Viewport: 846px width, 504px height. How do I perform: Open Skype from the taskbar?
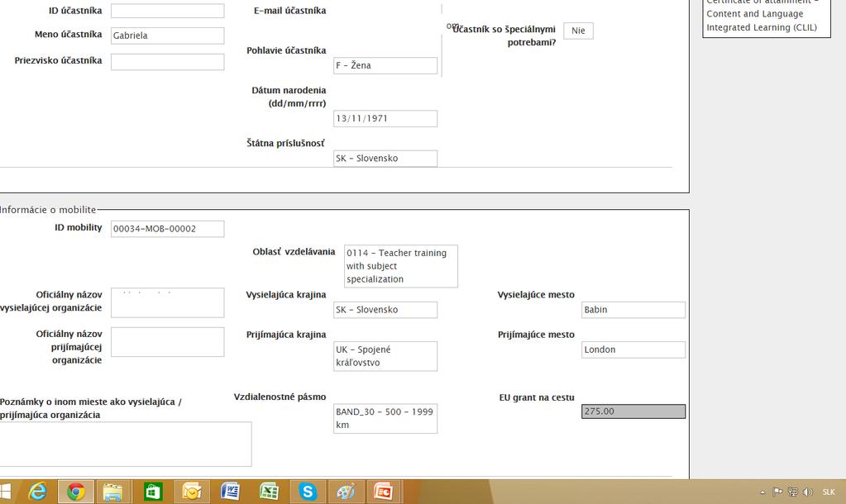[308, 492]
